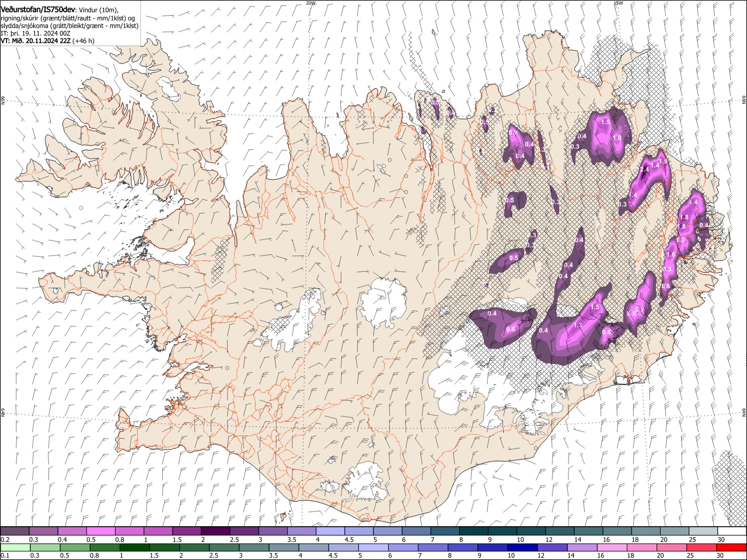Select top-row legend swatch starting at 0.3
Screen dimensions: 747x560
(44, 531)
